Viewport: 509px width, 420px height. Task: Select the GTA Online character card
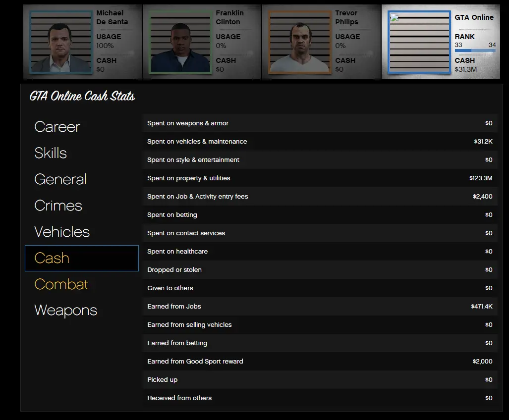pyautogui.click(x=441, y=42)
